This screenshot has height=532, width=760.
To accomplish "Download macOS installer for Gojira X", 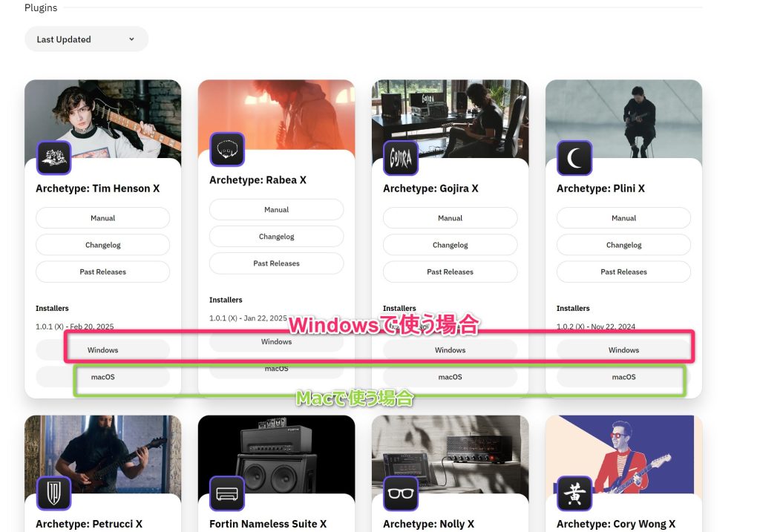I will coord(450,377).
